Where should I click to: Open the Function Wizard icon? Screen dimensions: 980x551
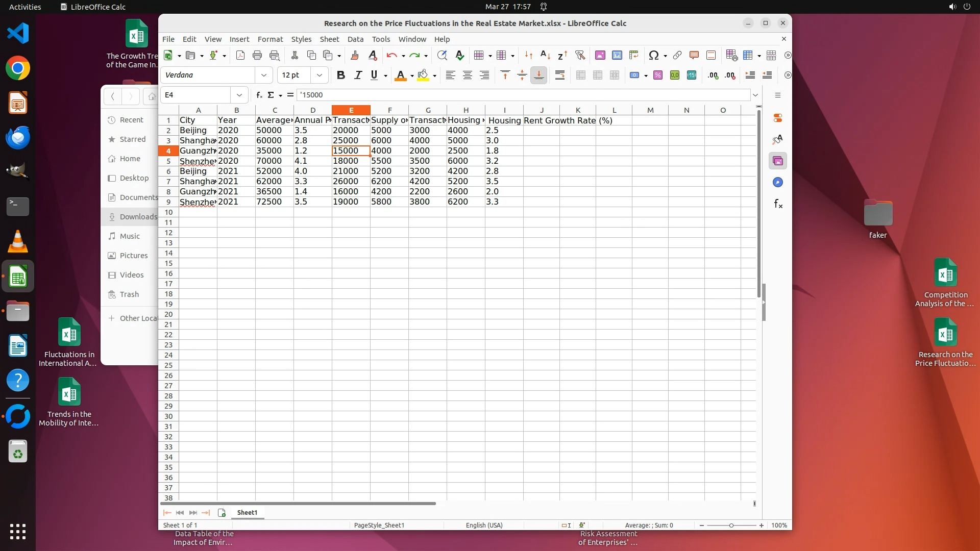[259, 95]
